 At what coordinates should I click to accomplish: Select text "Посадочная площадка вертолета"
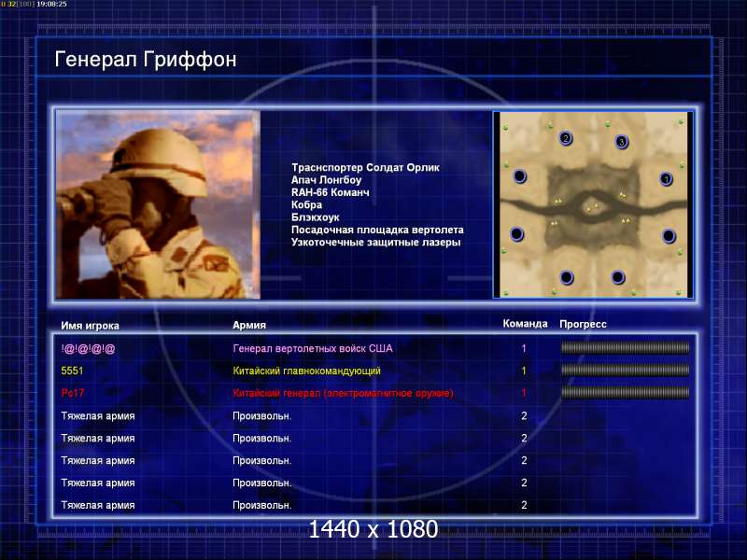point(377,230)
